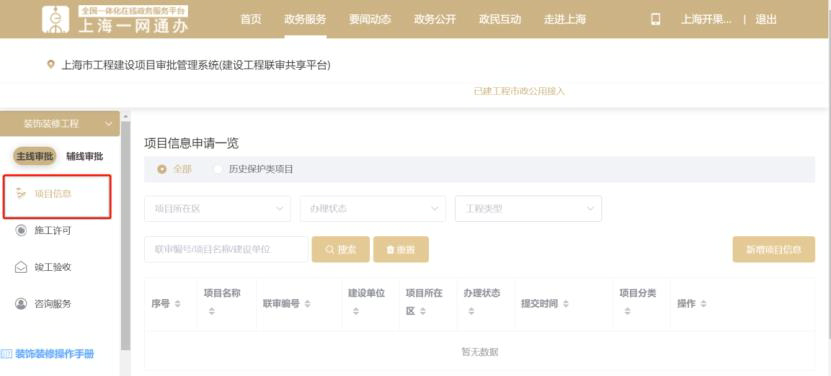Open the 竣工验收 envelope icon
The height and width of the screenshot is (376, 831).
point(21,267)
